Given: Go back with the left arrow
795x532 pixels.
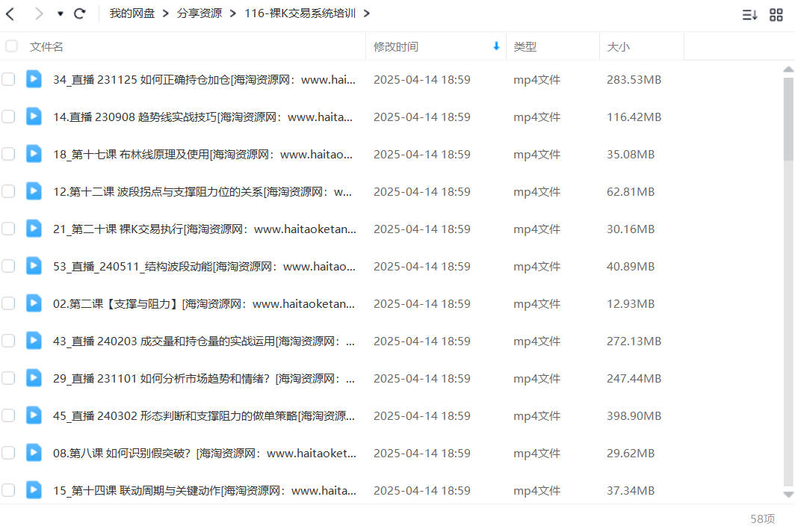Looking at the screenshot, I should pyautogui.click(x=10, y=13).
